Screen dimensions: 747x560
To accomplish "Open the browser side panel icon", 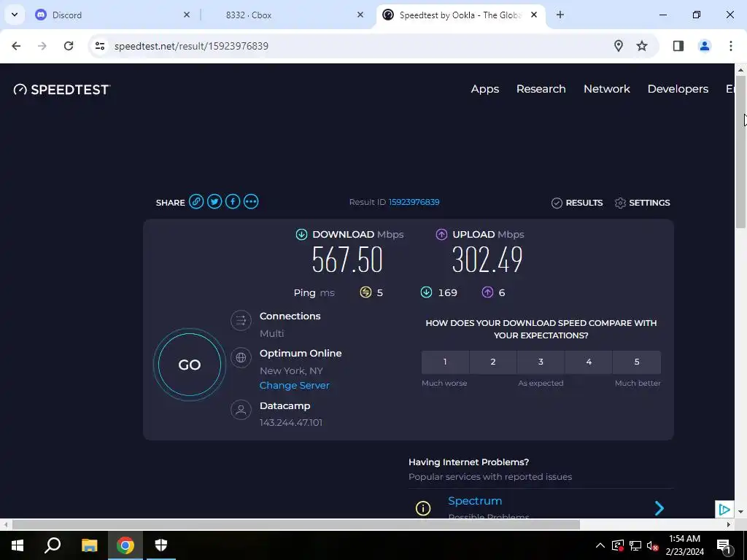I will pos(678,46).
